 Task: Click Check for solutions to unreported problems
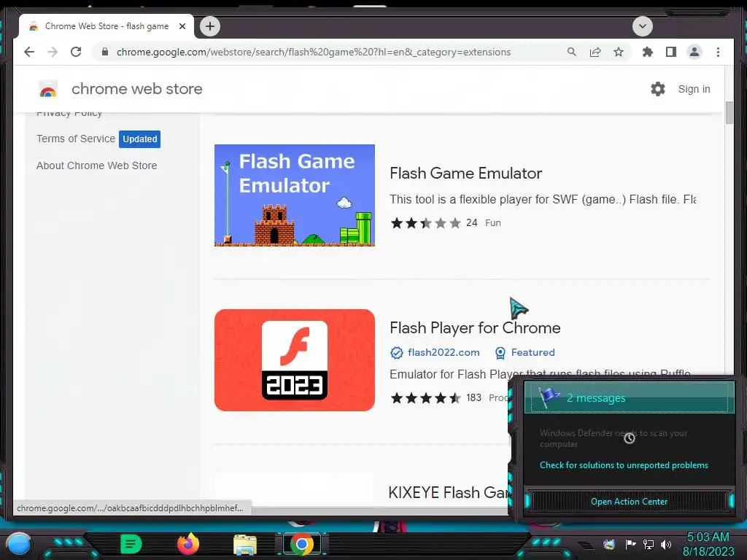pos(624,465)
